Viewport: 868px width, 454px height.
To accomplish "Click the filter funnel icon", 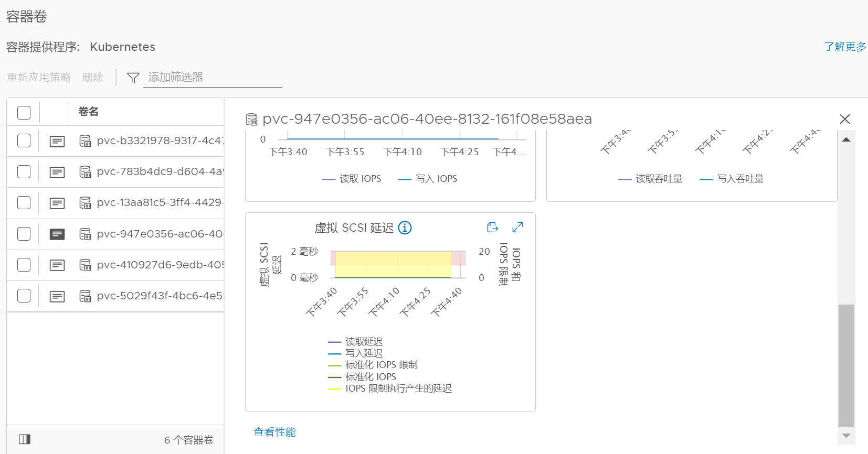I will coord(133,78).
